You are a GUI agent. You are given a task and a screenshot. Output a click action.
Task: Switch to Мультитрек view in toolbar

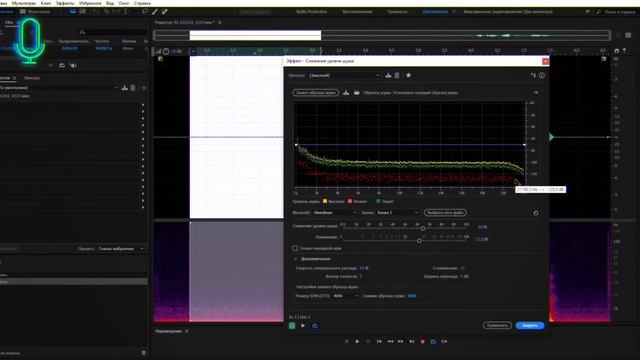(35, 11)
